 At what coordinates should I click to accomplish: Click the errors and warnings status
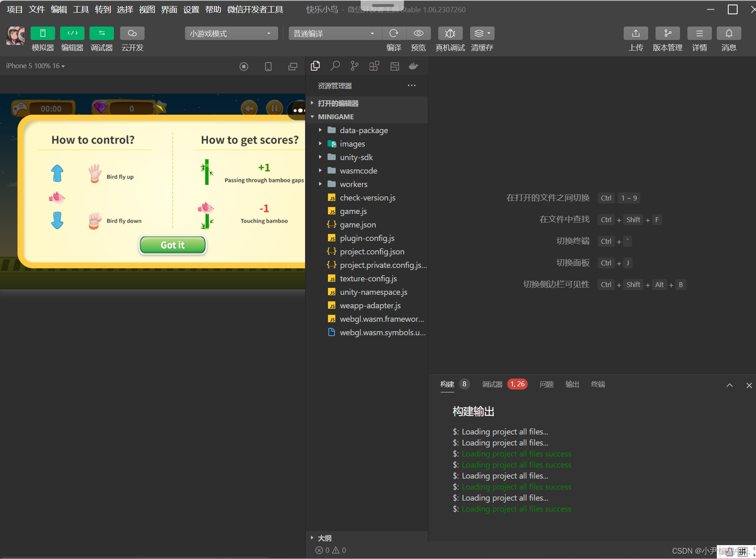click(331, 550)
